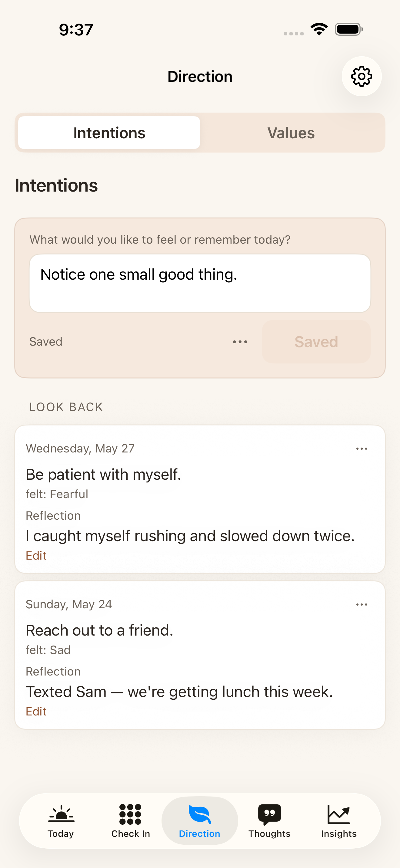
Task: Open settings gear icon
Action: pos(362,77)
